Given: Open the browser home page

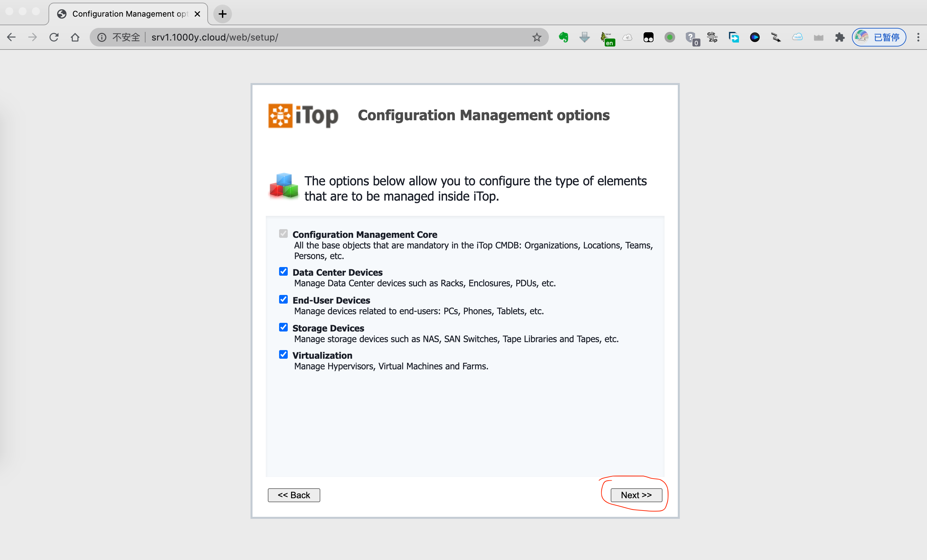Looking at the screenshot, I should click(x=75, y=37).
